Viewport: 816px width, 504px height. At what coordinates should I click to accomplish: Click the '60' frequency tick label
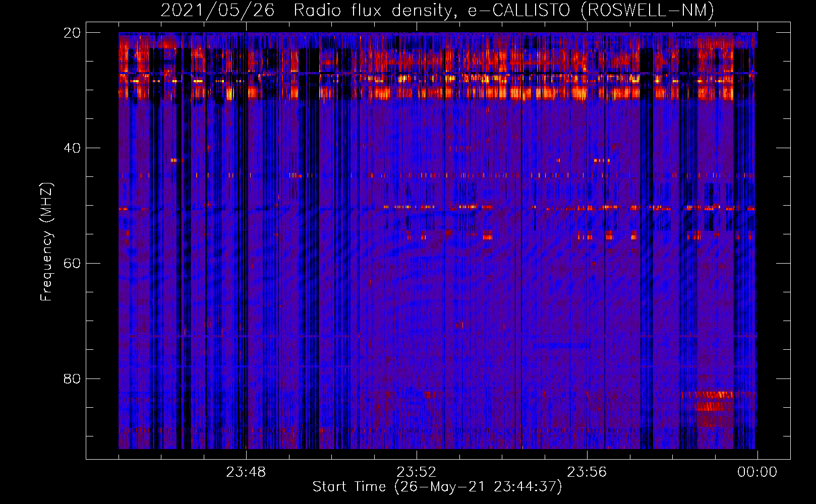pyautogui.click(x=72, y=264)
